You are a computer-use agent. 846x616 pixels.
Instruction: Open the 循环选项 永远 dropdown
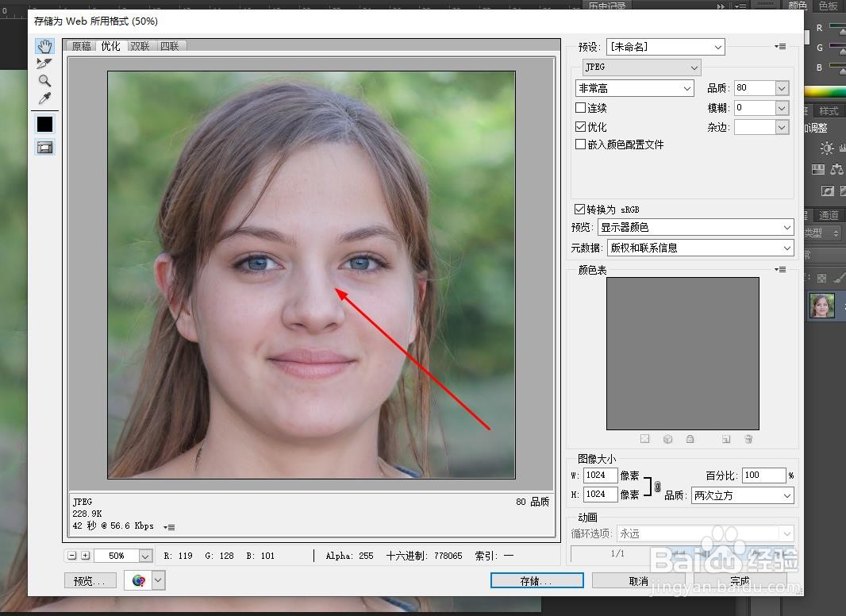click(x=706, y=533)
